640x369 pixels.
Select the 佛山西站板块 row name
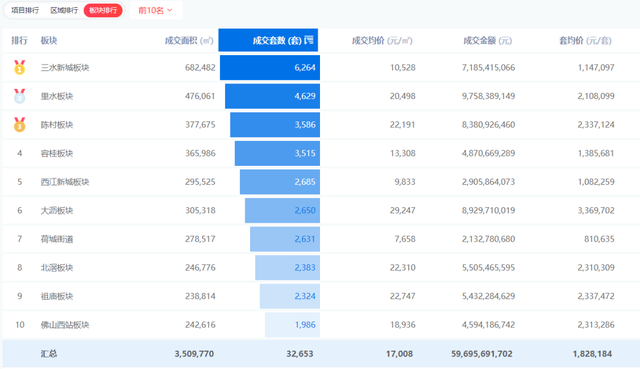pos(64,325)
